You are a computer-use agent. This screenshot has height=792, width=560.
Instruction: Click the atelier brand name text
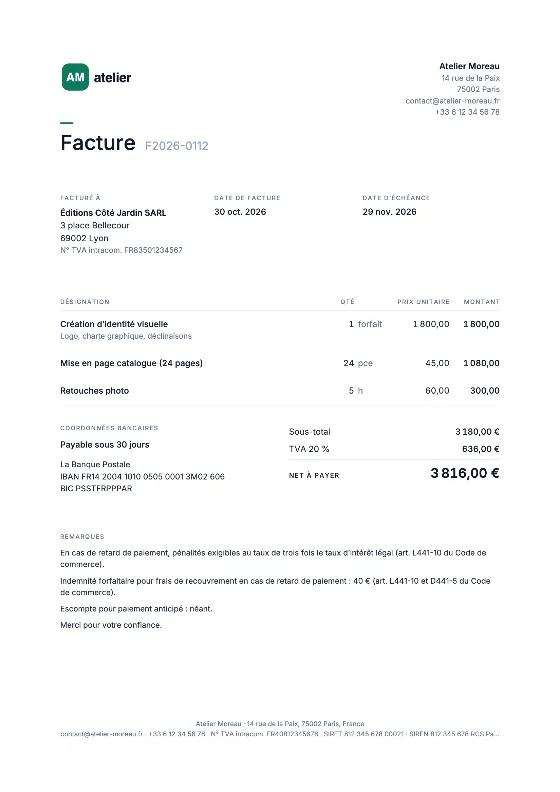click(112, 78)
